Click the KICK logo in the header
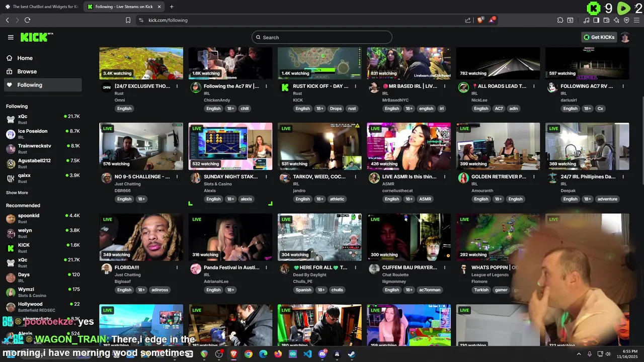The image size is (644, 362). coord(36,37)
